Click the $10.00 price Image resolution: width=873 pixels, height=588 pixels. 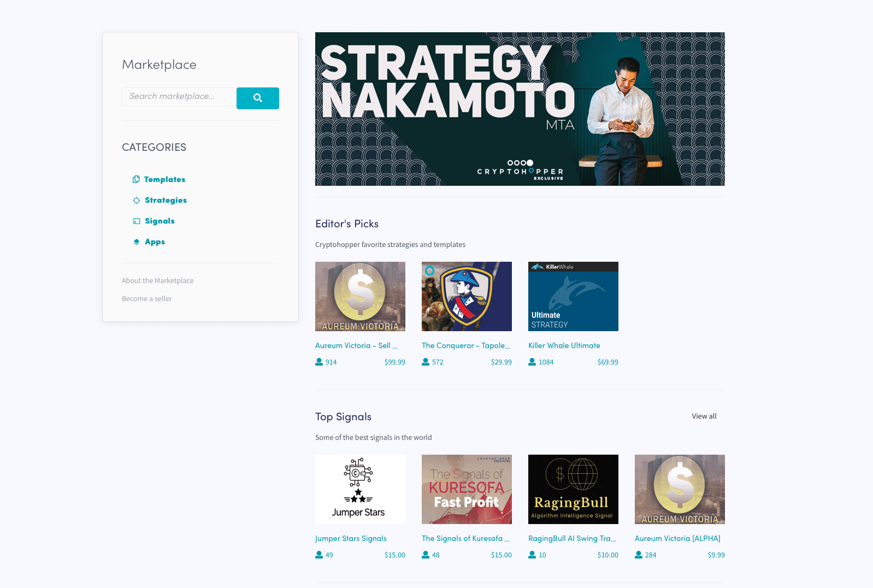pos(608,555)
